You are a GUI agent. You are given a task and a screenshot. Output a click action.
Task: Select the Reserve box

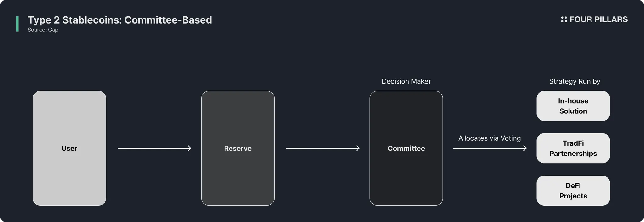(x=238, y=148)
